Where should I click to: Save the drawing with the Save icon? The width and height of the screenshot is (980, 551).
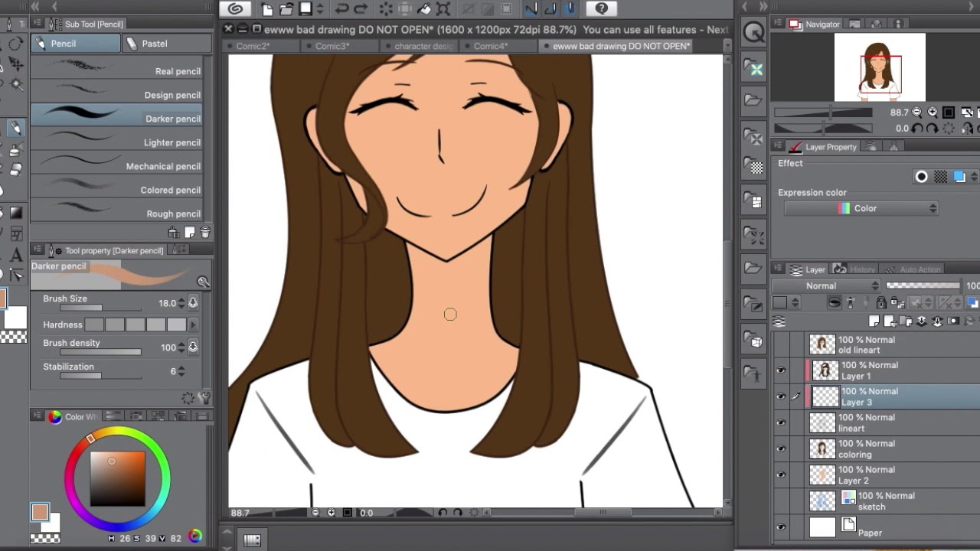pos(305,9)
